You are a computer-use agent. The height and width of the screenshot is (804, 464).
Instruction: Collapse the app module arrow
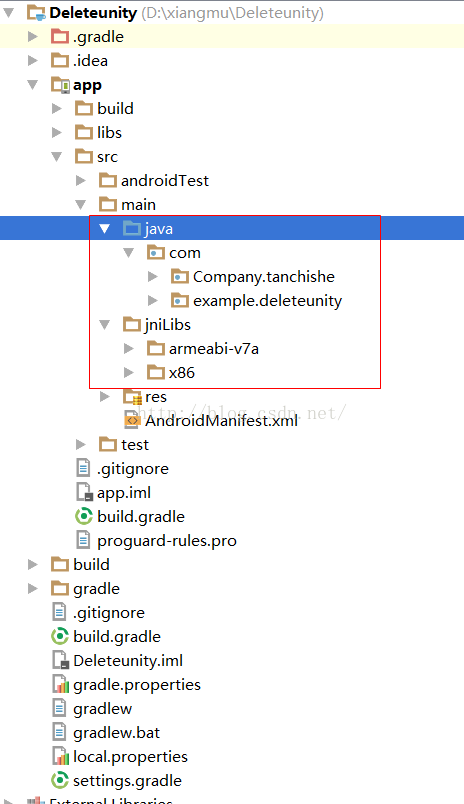(x=33, y=85)
